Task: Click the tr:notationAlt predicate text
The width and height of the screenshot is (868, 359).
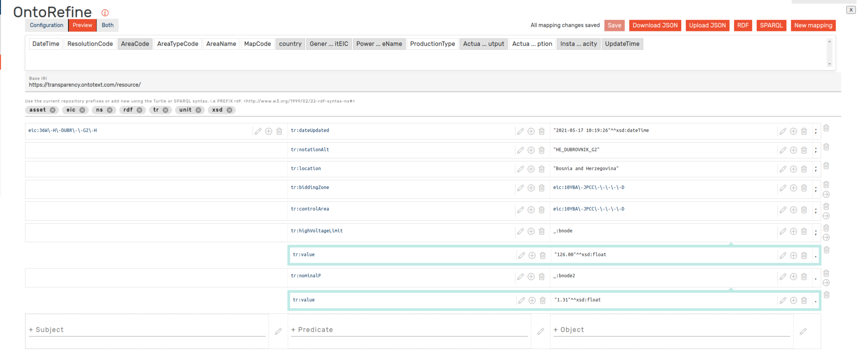Action: click(x=310, y=149)
